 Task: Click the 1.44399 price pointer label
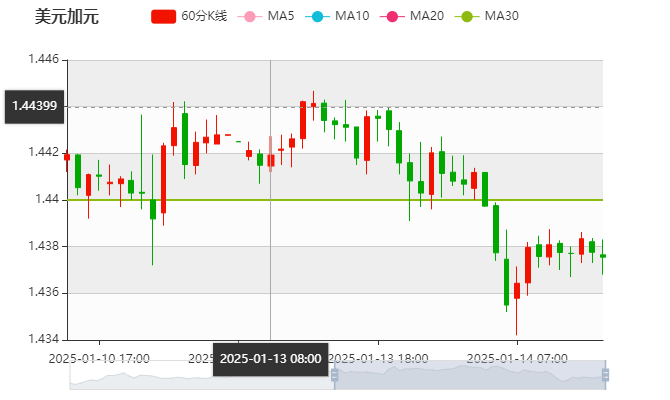34,106
